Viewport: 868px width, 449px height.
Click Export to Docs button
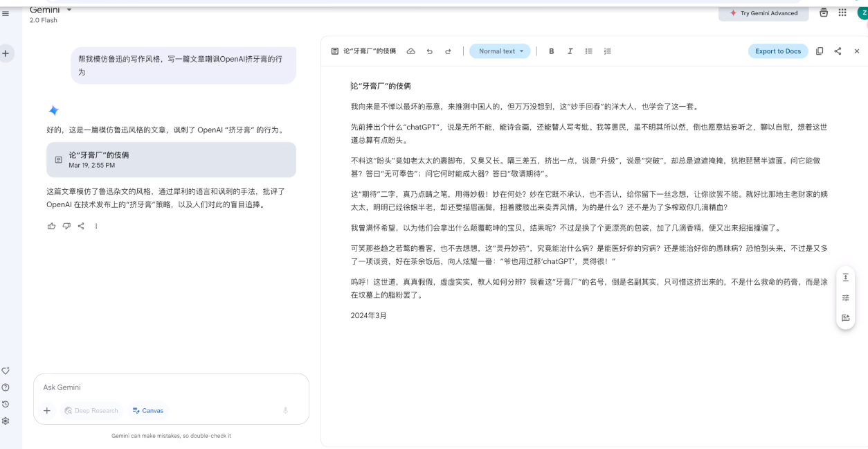click(778, 51)
